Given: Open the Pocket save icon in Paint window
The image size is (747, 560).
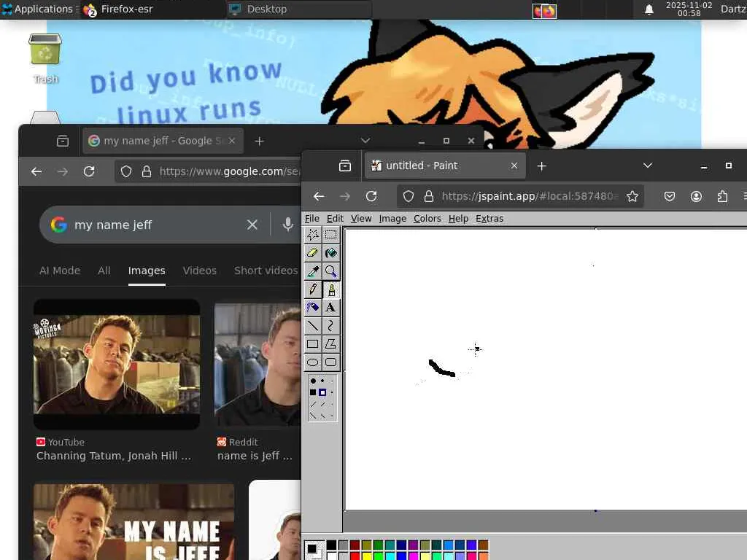Looking at the screenshot, I should click(x=670, y=196).
